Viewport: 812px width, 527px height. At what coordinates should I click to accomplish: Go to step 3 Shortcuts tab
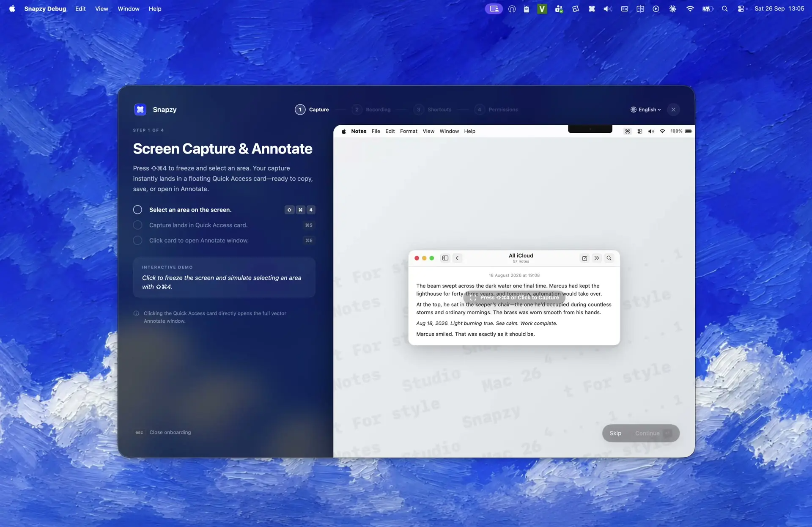coord(432,110)
